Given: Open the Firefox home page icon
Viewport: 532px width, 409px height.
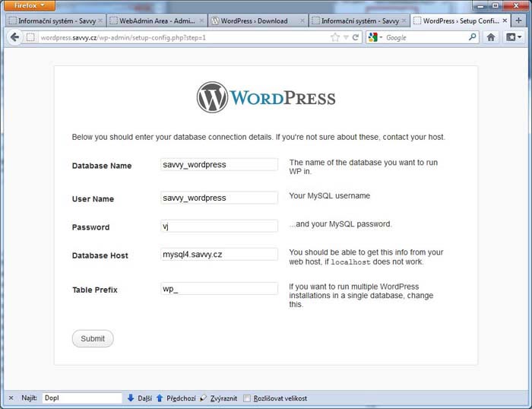Looking at the screenshot, I should [491, 37].
